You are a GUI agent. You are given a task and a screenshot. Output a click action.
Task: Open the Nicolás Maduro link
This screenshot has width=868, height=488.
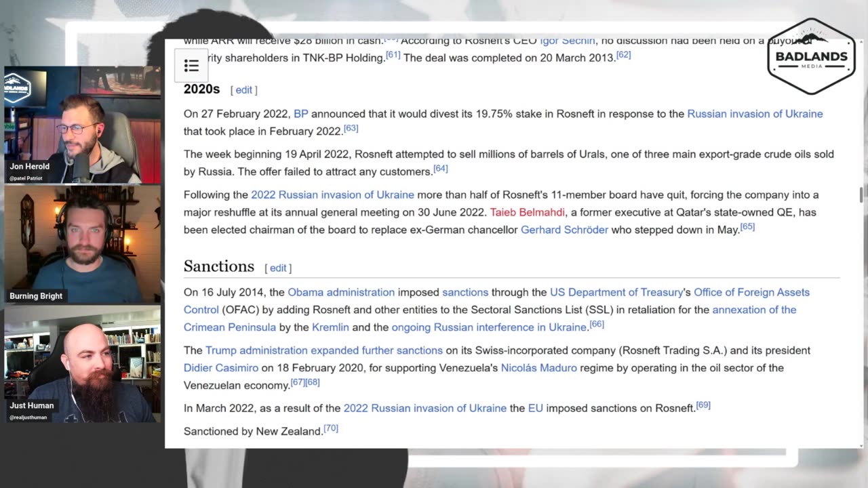pyautogui.click(x=539, y=368)
